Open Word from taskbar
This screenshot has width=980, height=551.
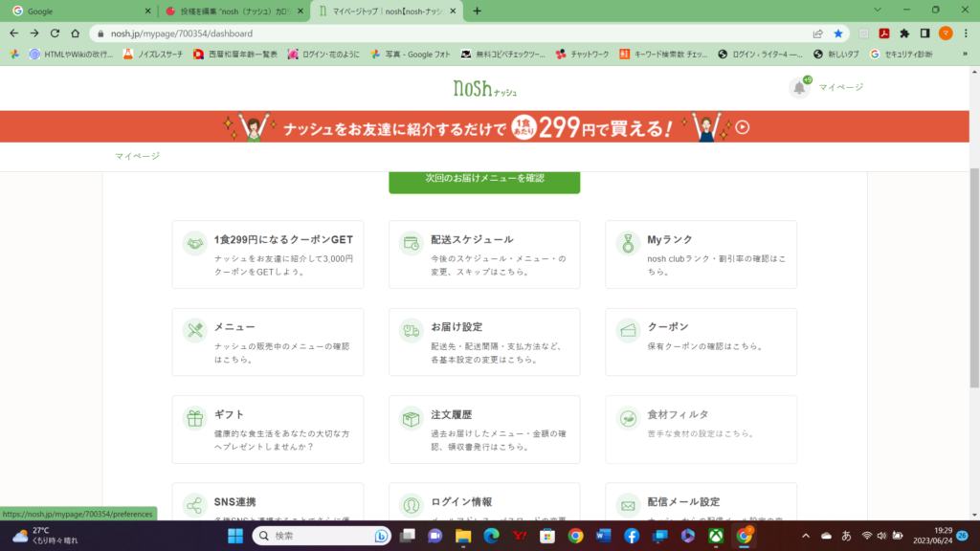[x=603, y=536]
